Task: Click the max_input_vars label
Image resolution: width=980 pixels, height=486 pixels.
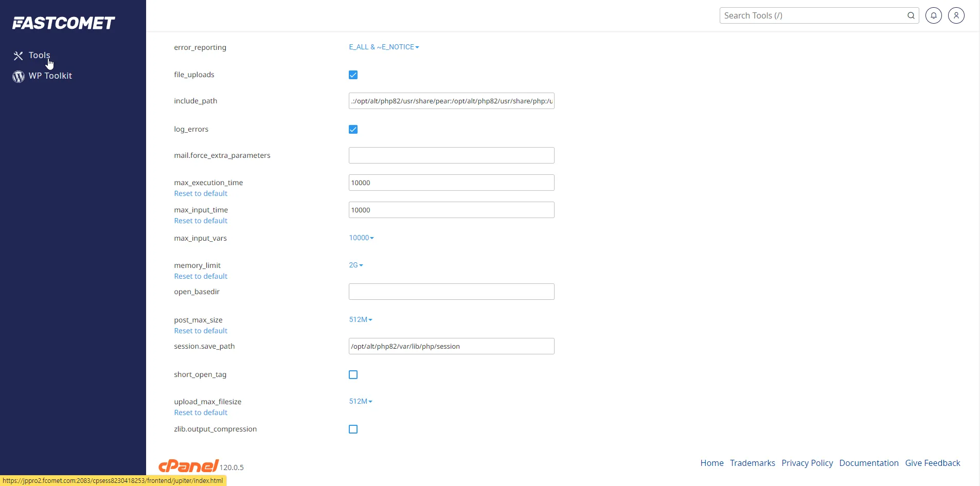Action: (x=200, y=238)
